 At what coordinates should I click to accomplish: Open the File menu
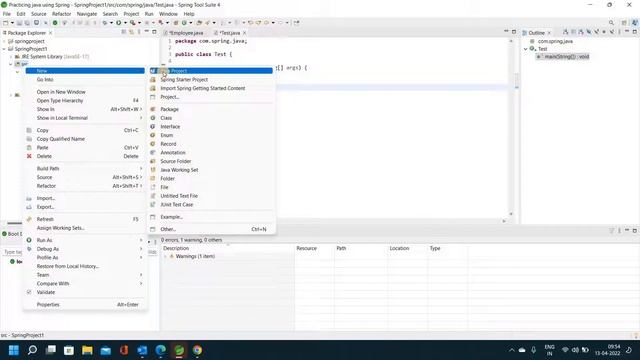click(7, 14)
